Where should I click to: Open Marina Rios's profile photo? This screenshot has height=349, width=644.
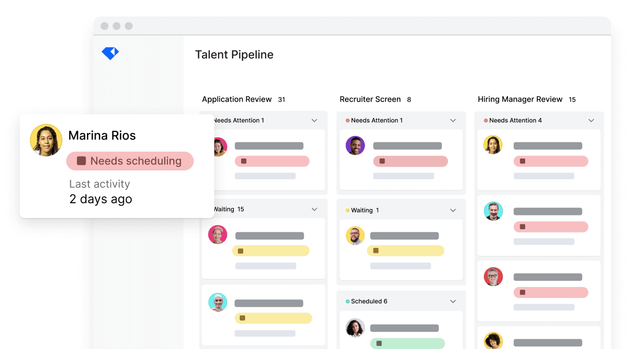tap(46, 140)
